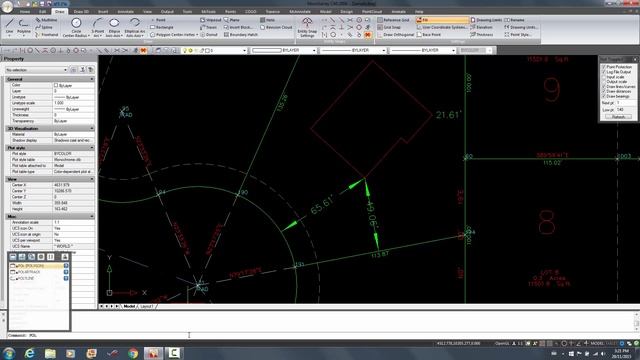The height and width of the screenshot is (360, 640).
Task: Click the Rectangle tool
Action: tap(162, 27)
